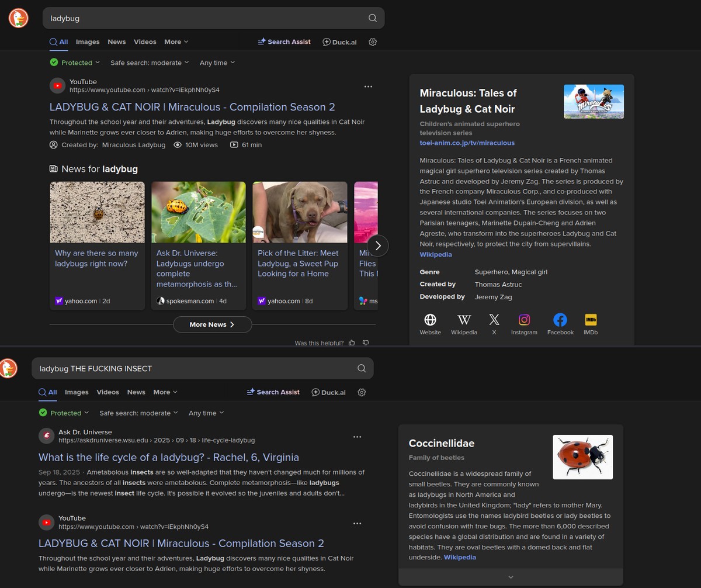Click the magnifying glass to run the search

pyautogui.click(x=372, y=18)
